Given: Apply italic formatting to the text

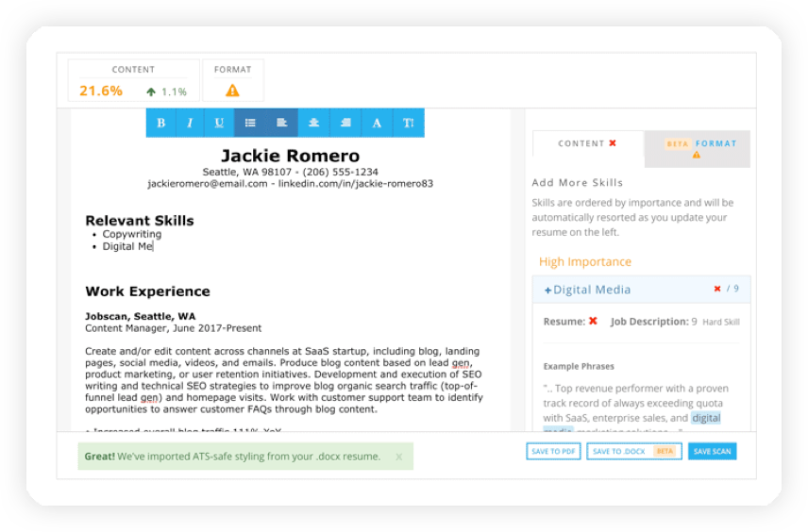Looking at the screenshot, I should [x=190, y=123].
